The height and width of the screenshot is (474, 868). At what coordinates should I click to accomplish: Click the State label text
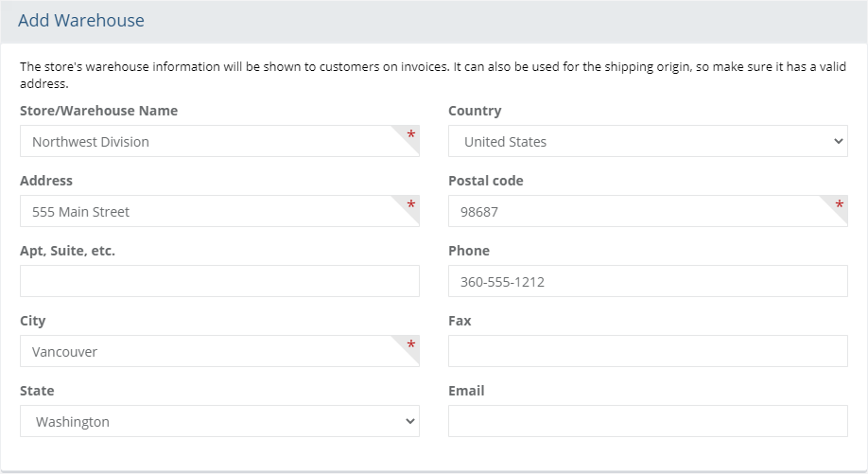(x=37, y=391)
